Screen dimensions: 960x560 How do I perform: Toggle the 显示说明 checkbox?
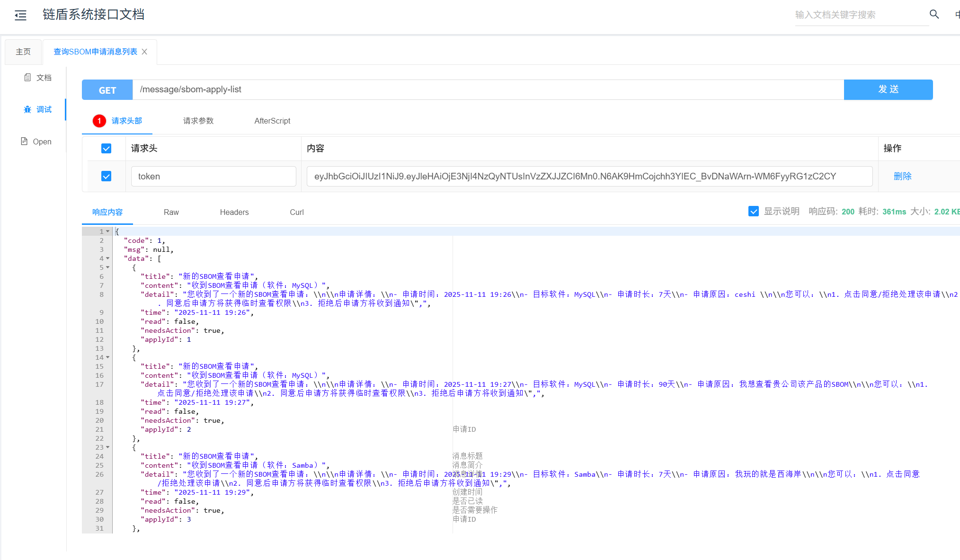click(754, 211)
